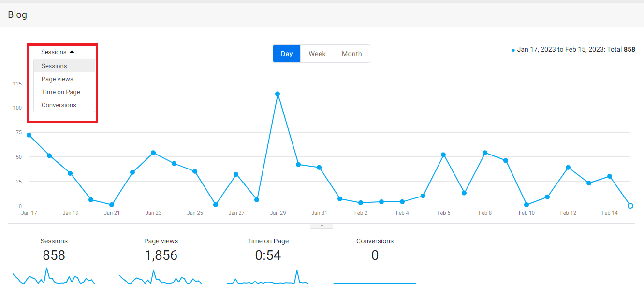
Task: Open the Sessions 858 summary card
Action: pyautogui.click(x=54, y=258)
